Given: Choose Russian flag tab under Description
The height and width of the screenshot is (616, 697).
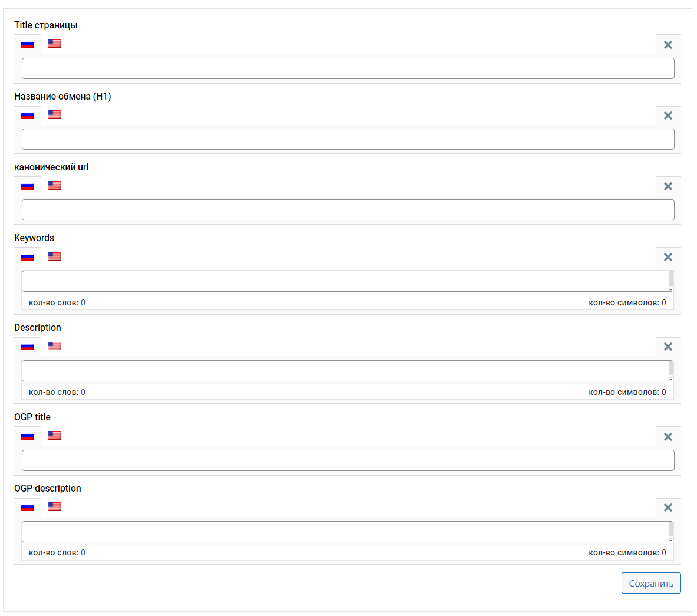Looking at the screenshot, I should click(x=27, y=347).
